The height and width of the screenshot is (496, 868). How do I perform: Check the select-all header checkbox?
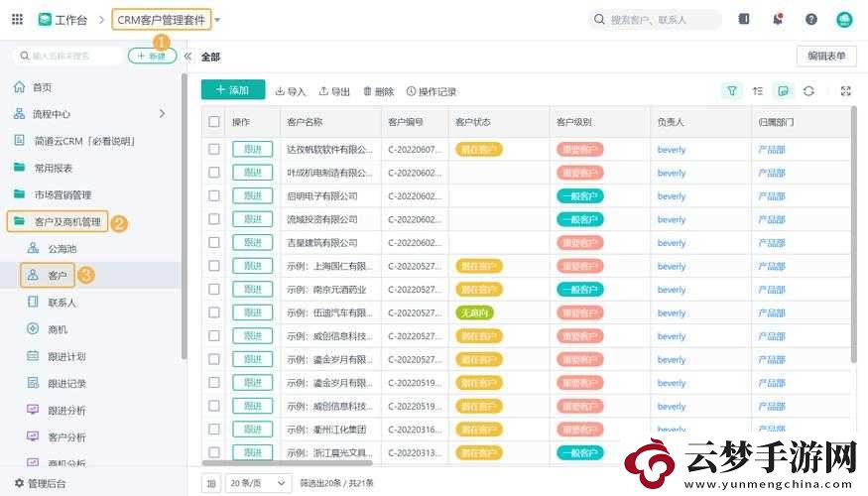pyautogui.click(x=214, y=122)
